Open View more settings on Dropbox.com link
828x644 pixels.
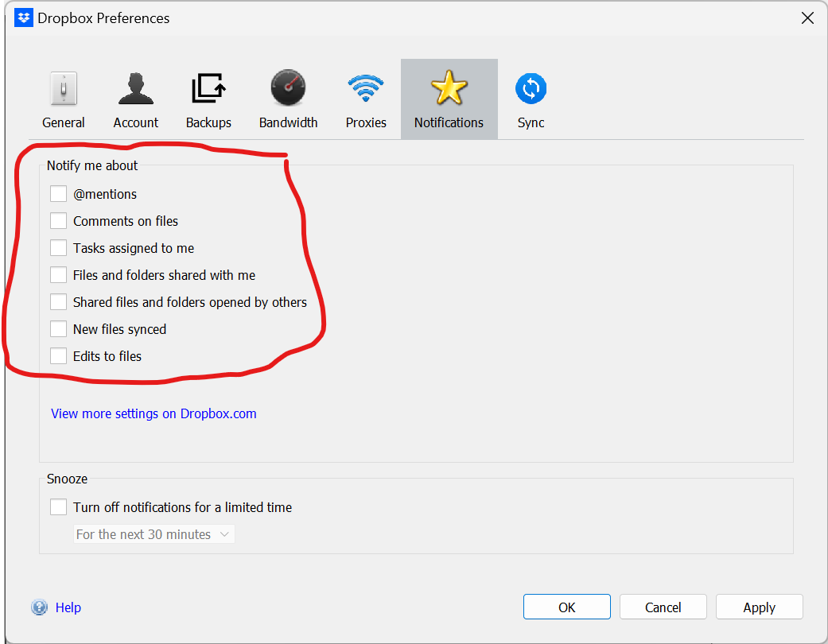coord(154,413)
